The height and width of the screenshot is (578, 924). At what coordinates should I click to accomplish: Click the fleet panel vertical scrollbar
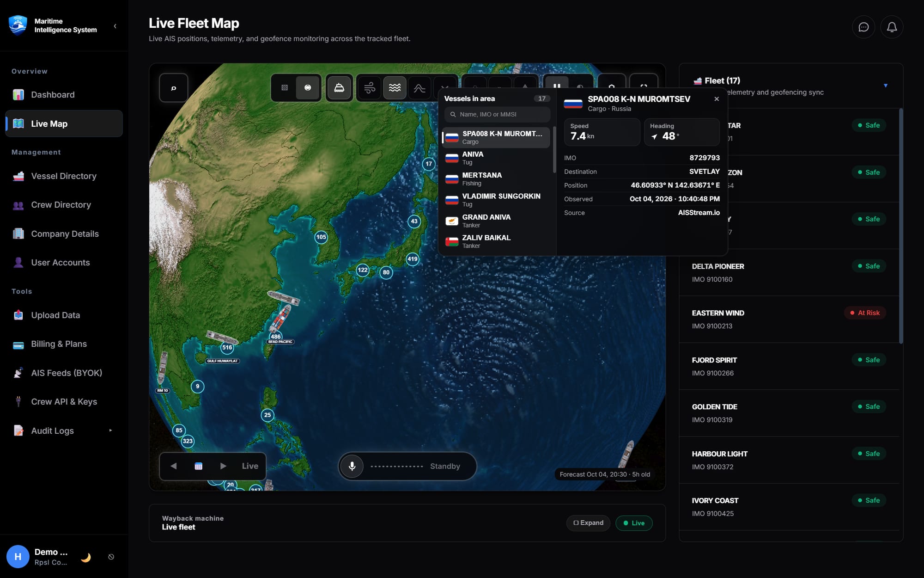(901, 226)
